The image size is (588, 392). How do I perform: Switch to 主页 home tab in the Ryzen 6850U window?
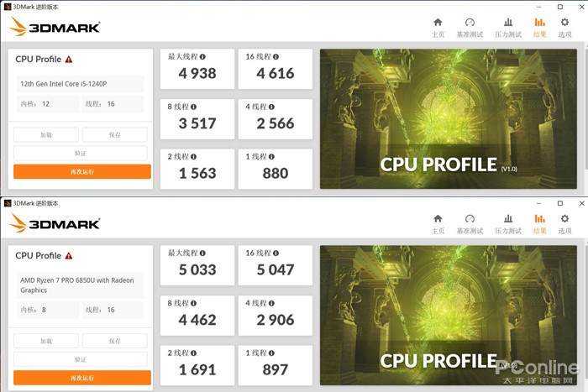pos(438,223)
